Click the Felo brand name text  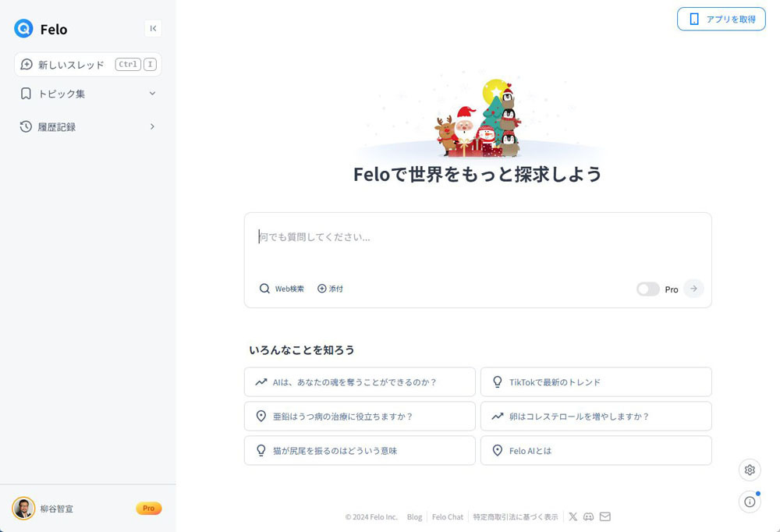[x=54, y=30]
